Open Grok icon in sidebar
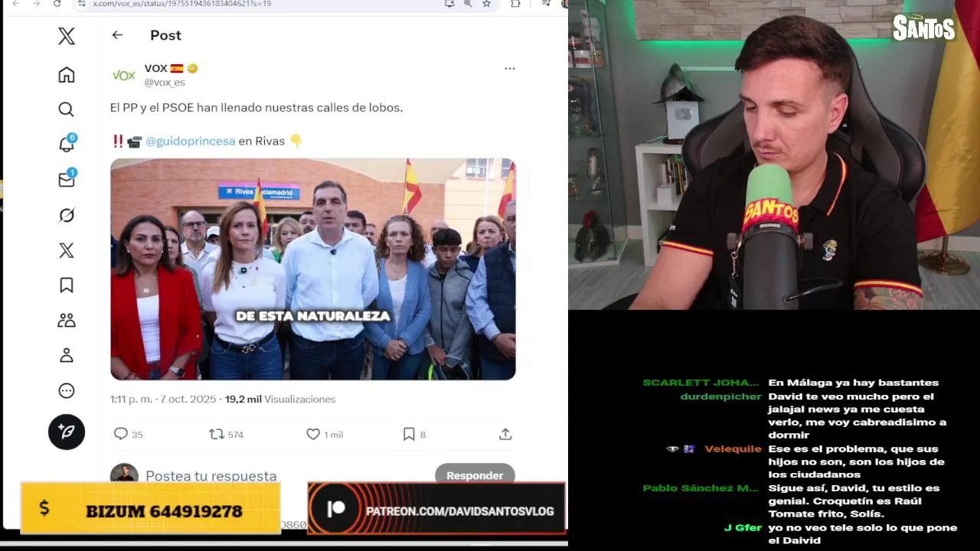This screenshot has height=551, width=980. [67, 215]
